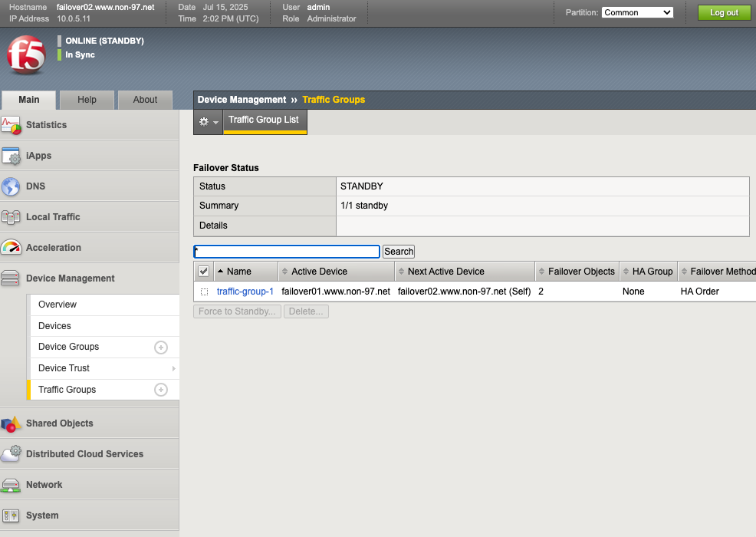756x537 pixels.
Task: Click the Traffic Groups breadcrumb label
Action: click(334, 100)
